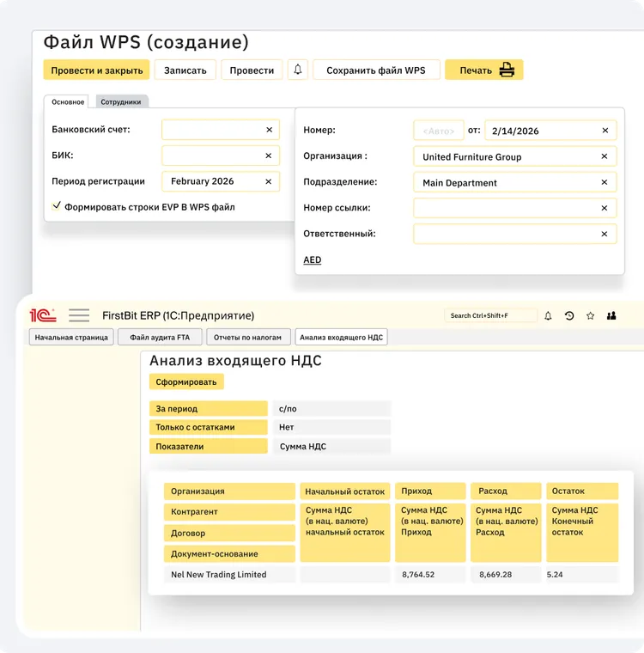
Task: Open the 'Анализ входящего НДС' tab
Action: click(342, 338)
